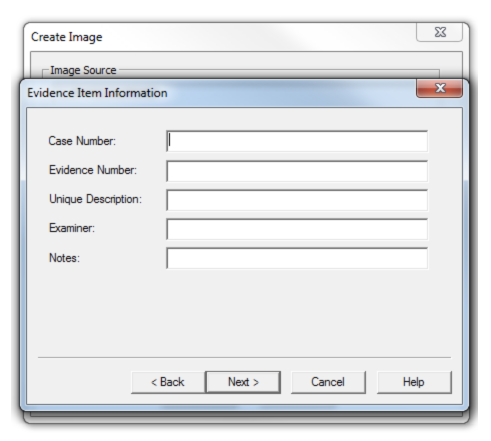Click the Examiner label text
Image resolution: width=491 pixels, height=441 pixels.
click(72, 228)
